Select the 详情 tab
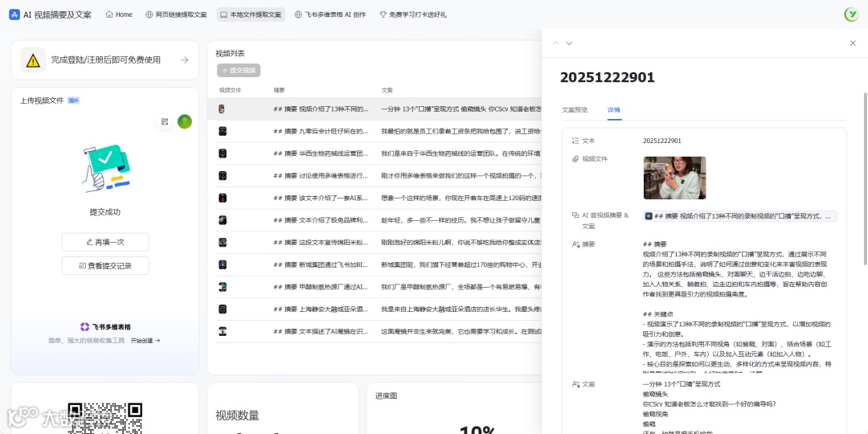868x434 pixels. tap(614, 109)
